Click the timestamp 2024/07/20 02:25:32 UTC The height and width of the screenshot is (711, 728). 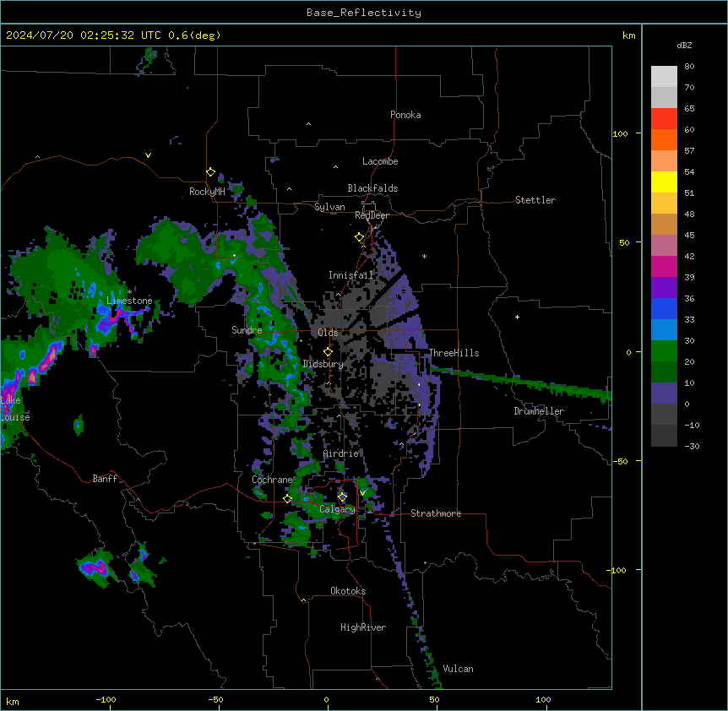[84, 35]
